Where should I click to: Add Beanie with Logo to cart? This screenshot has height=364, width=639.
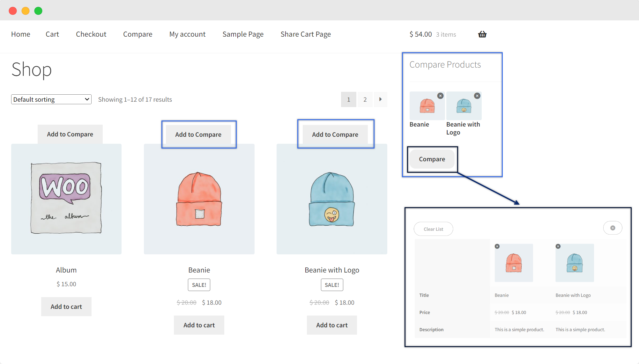click(x=332, y=325)
